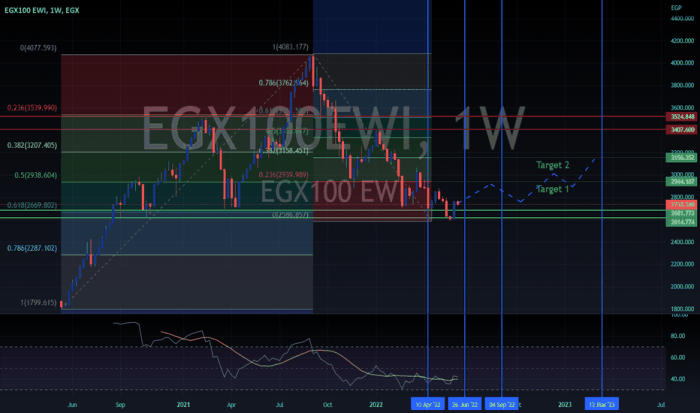Image resolution: width=700 pixels, height=413 pixels.
Task: Click the 2200.000 price axis label
Action: [x=682, y=264]
